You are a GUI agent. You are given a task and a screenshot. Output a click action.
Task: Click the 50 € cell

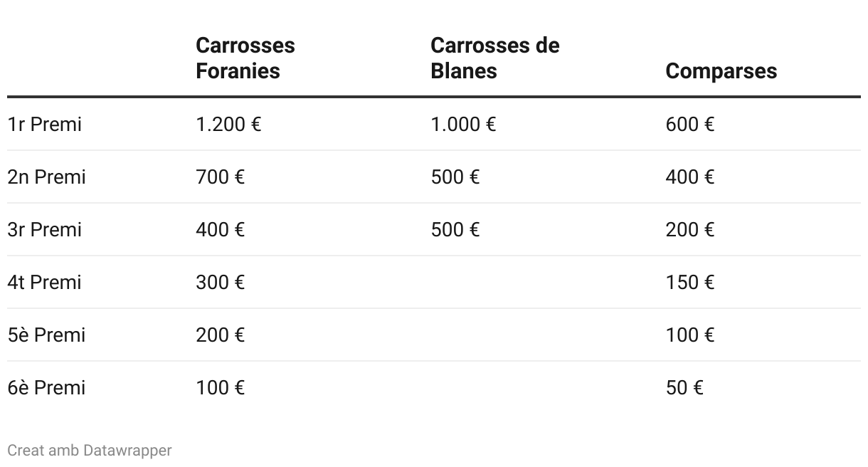(684, 388)
